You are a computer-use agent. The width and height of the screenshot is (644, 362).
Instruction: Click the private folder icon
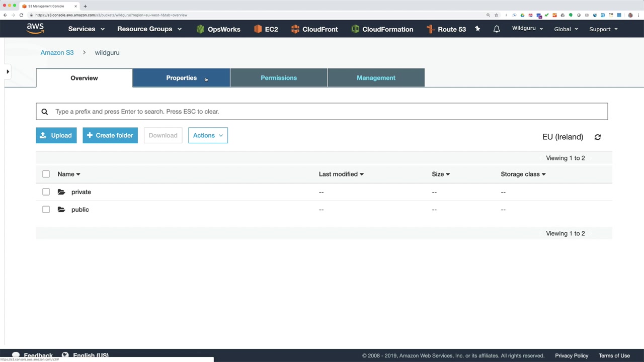pyautogui.click(x=61, y=192)
